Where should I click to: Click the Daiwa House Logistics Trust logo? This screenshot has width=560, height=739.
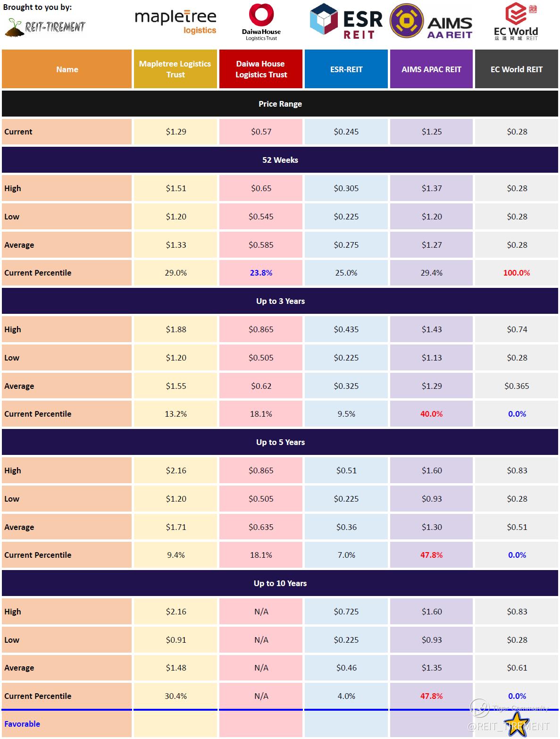[x=261, y=22]
